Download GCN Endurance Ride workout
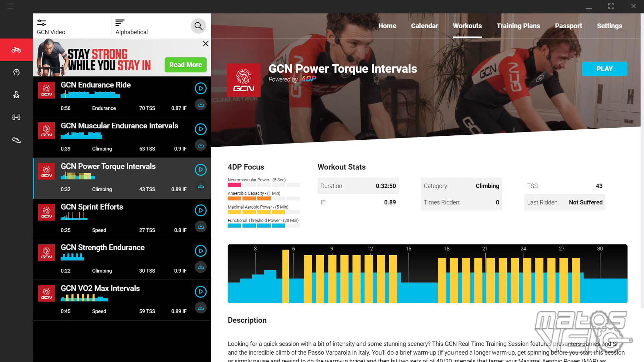The image size is (644, 362). [x=201, y=104]
